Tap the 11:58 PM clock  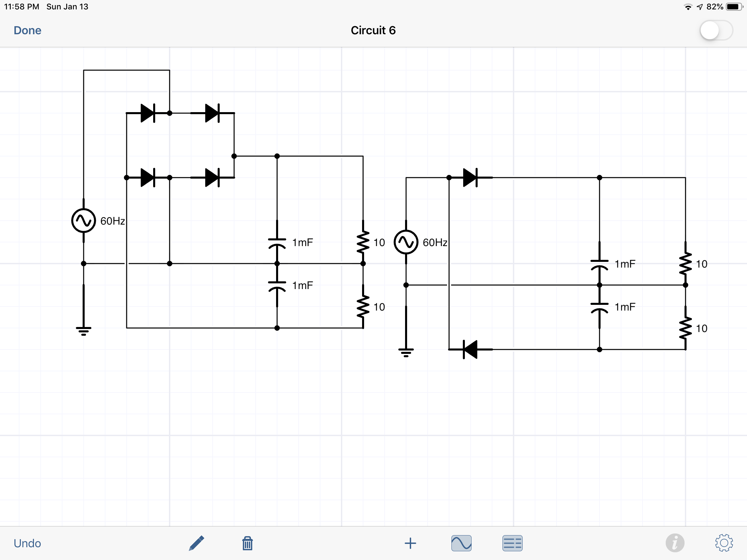click(21, 7)
